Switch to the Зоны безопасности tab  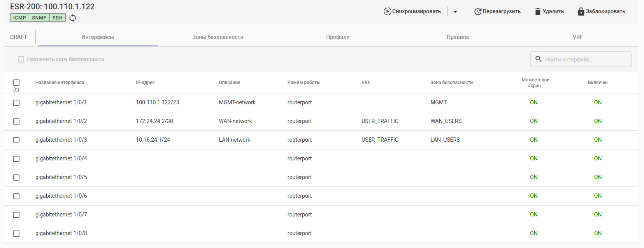click(218, 37)
